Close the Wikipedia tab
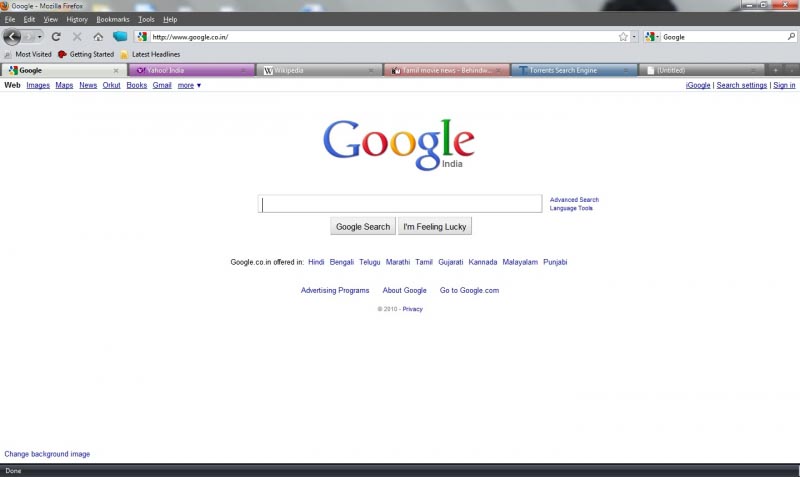 pyautogui.click(x=371, y=70)
